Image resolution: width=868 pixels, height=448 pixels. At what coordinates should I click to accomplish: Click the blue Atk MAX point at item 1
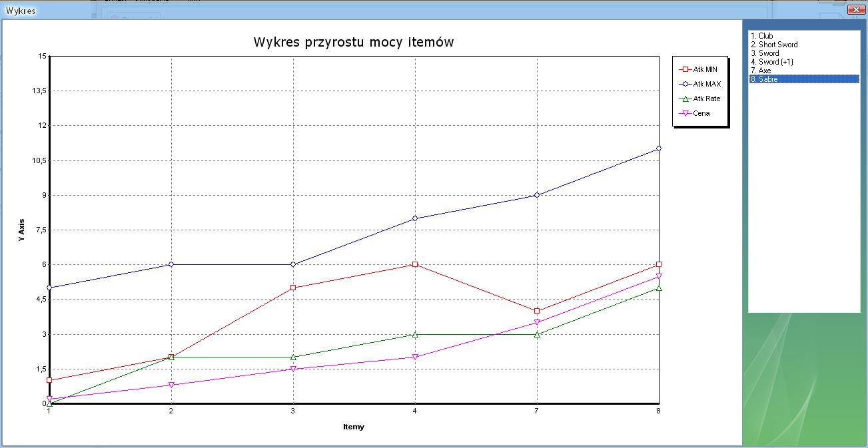[x=49, y=288]
